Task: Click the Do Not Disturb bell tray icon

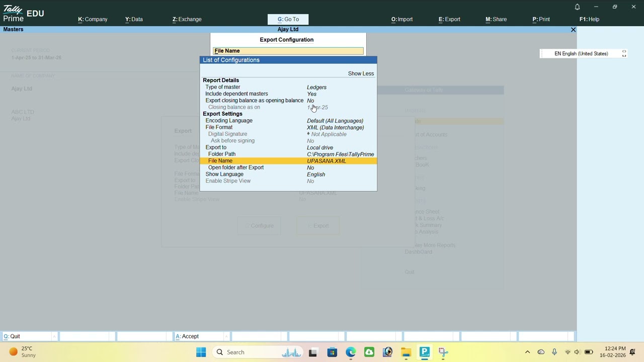Action: pyautogui.click(x=633, y=352)
